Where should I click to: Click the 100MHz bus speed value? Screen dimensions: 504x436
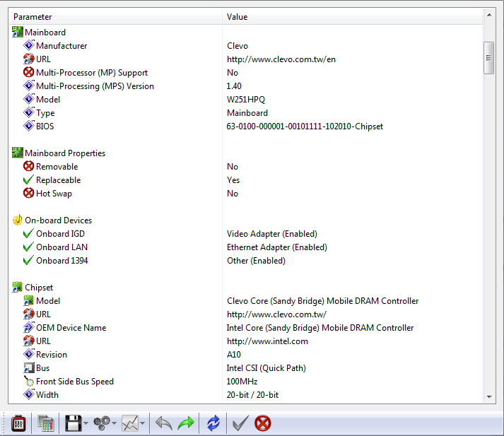[x=242, y=382]
